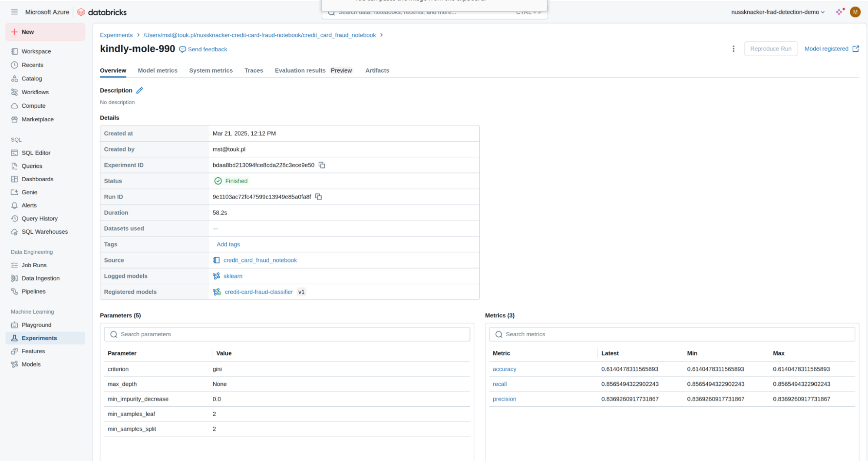Screen dimensions: 868x461
Task: Switch to the Artifacts tab
Action: pyautogui.click(x=377, y=70)
